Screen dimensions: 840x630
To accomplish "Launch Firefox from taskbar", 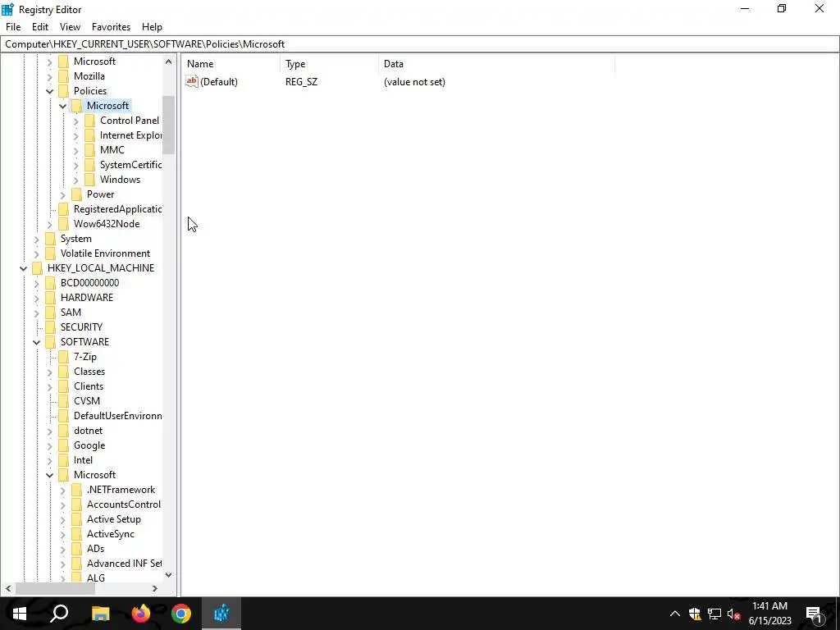I will click(141, 614).
